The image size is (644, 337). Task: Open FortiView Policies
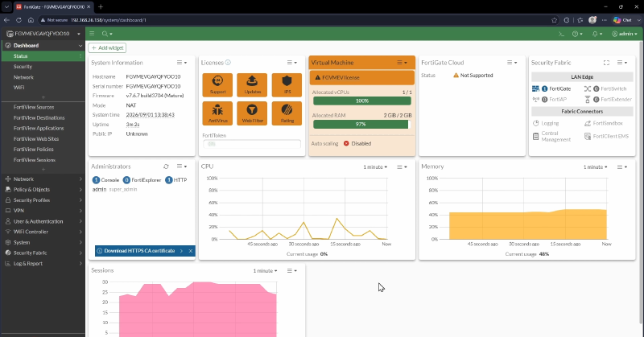click(x=43, y=150)
